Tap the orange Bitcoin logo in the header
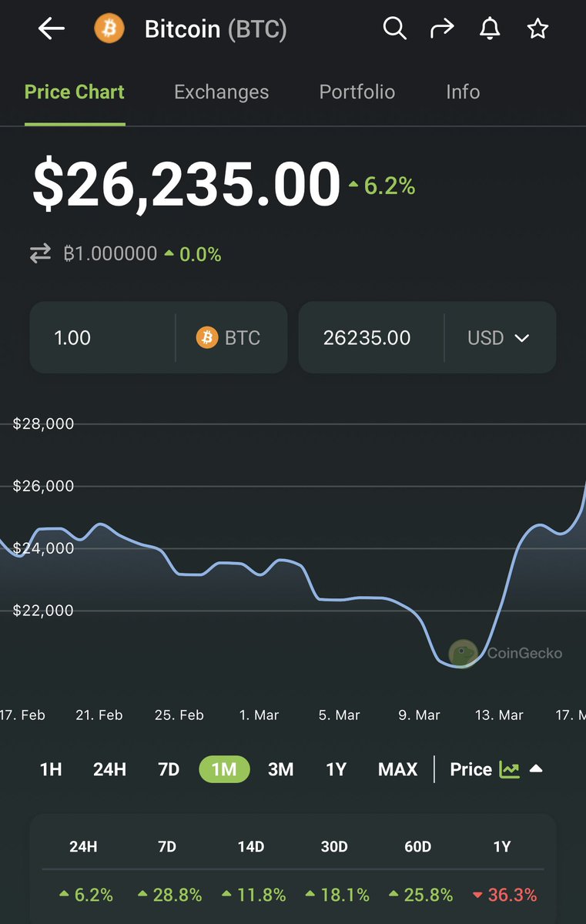 pos(109,29)
